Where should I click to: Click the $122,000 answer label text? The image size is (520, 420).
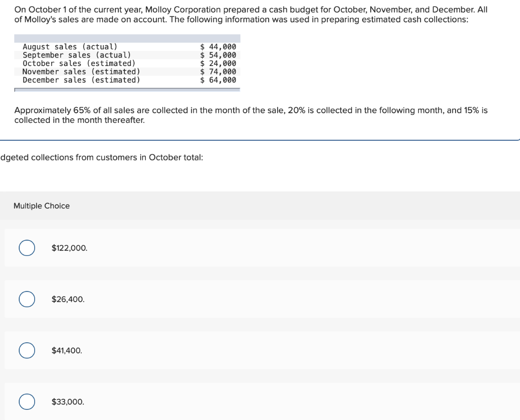click(x=69, y=248)
